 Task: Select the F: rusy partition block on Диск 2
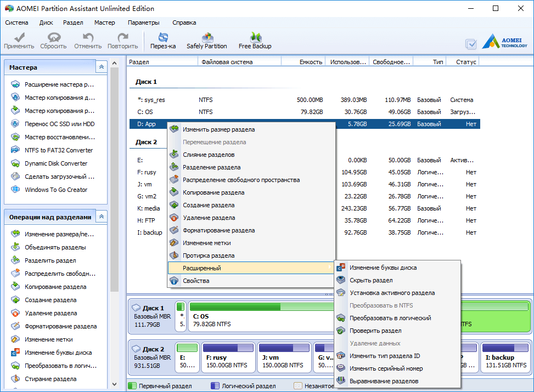228,357
